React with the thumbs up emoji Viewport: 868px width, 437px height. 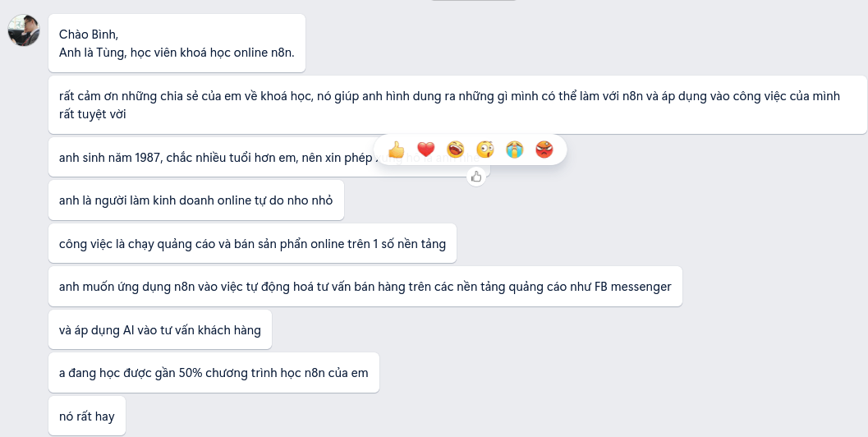[x=397, y=149]
